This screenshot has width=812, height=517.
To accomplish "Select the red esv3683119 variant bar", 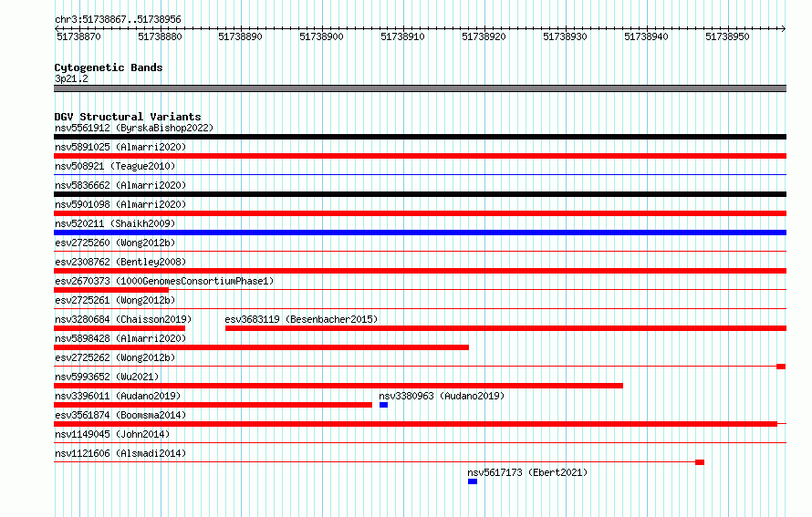I will click(x=506, y=328).
